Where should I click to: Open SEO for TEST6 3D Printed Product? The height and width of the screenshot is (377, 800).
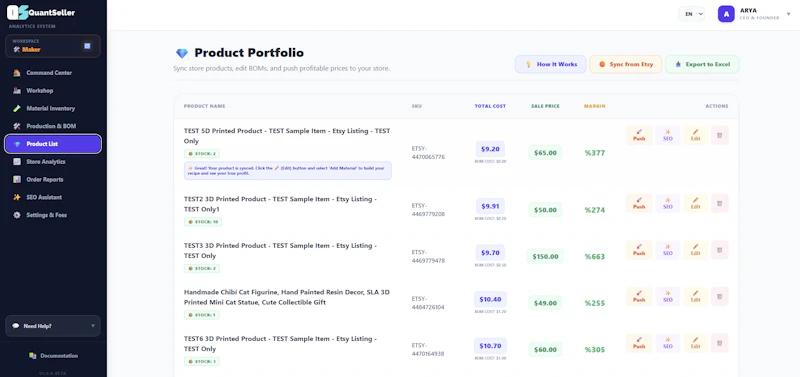tap(667, 343)
